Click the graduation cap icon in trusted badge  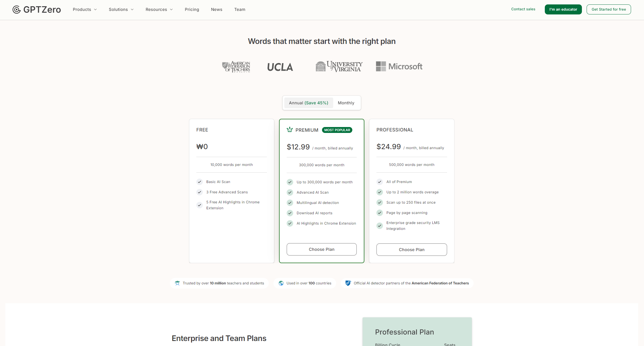point(177,283)
